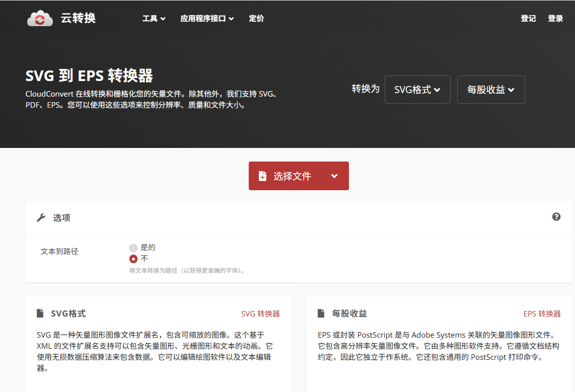
Task: Click the wrench icon beside 选项
Action: (x=41, y=218)
